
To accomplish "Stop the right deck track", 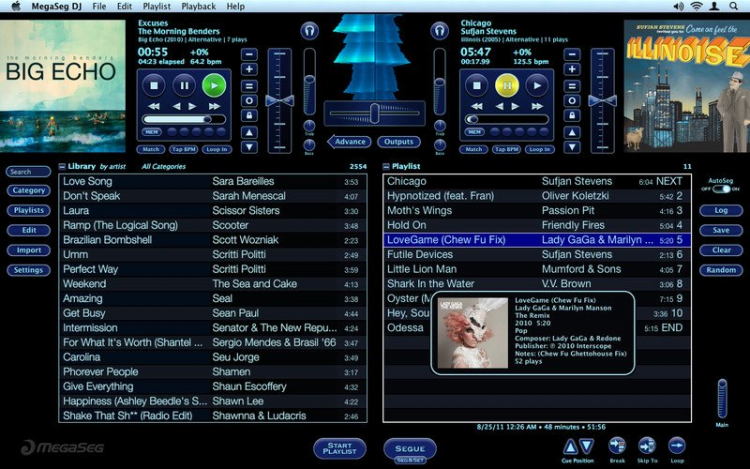I will click(x=477, y=86).
